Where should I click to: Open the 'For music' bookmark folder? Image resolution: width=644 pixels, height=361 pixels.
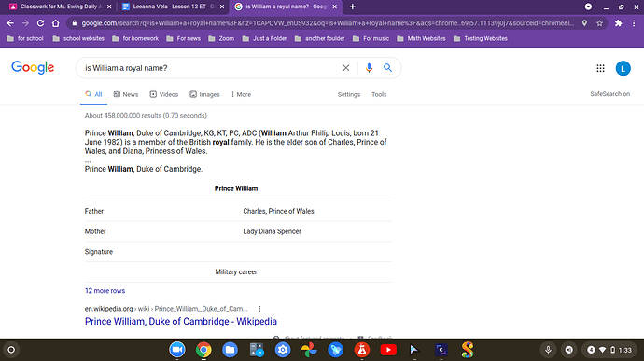371,38
